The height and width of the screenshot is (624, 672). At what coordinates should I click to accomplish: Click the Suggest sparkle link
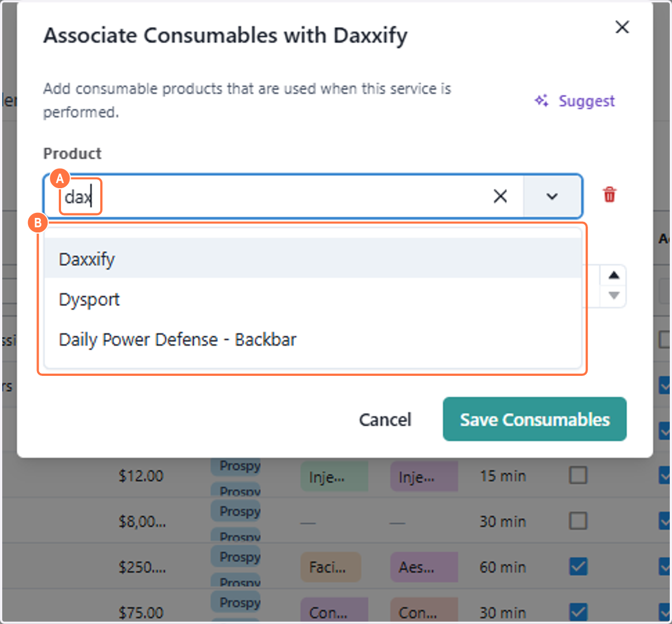(575, 101)
